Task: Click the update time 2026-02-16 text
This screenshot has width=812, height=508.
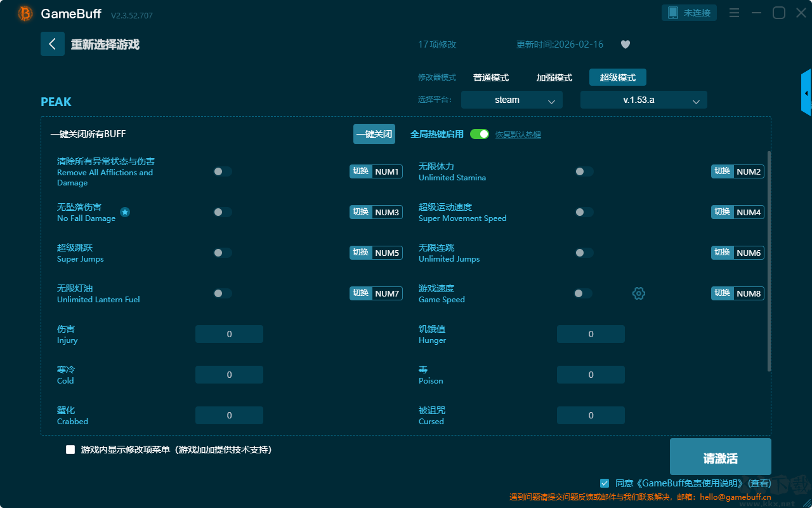Action: (x=560, y=44)
